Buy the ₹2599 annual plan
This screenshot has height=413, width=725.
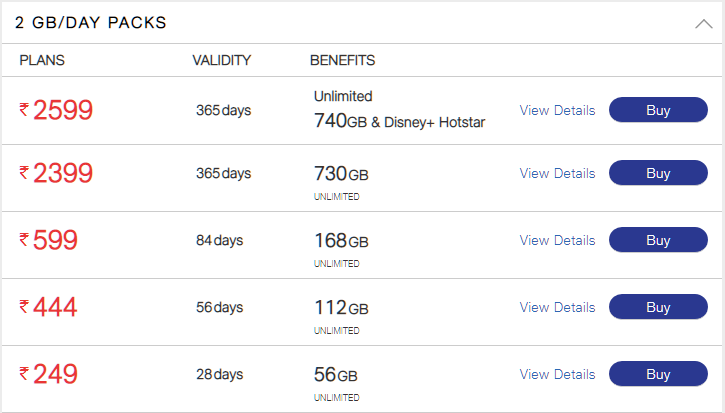click(658, 110)
